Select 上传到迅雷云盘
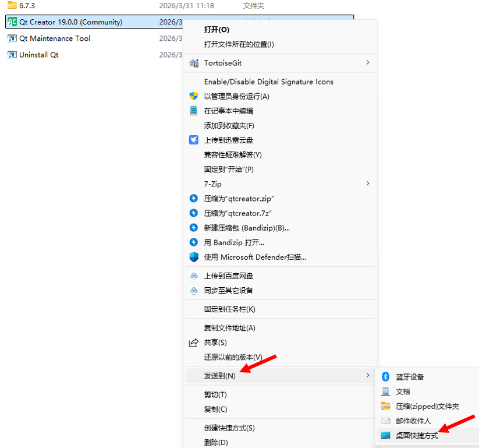Image resolution: width=479 pixels, height=448 pixels. click(229, 140)
